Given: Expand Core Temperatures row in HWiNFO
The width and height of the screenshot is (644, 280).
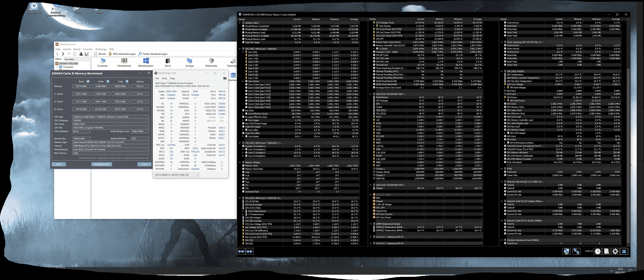Looking at the screenshot, I should click(243, 211).
